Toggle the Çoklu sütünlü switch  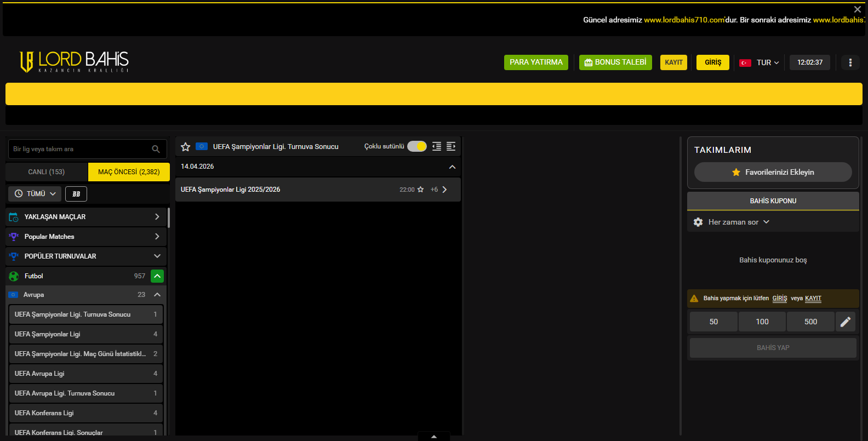(417, 146)
